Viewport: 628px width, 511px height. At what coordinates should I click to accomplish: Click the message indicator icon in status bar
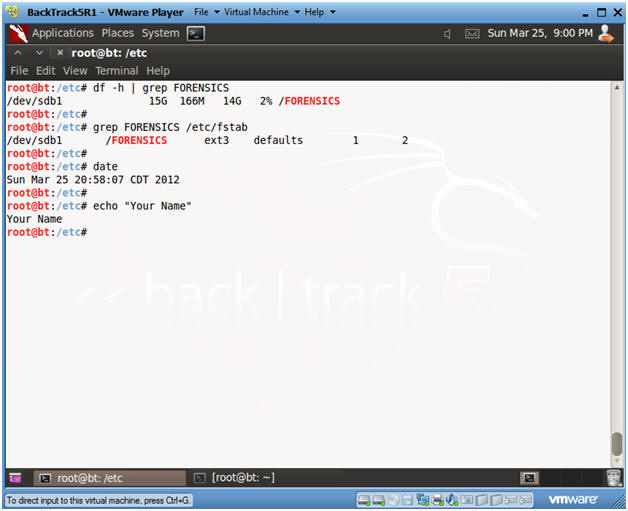click(467, 500)
